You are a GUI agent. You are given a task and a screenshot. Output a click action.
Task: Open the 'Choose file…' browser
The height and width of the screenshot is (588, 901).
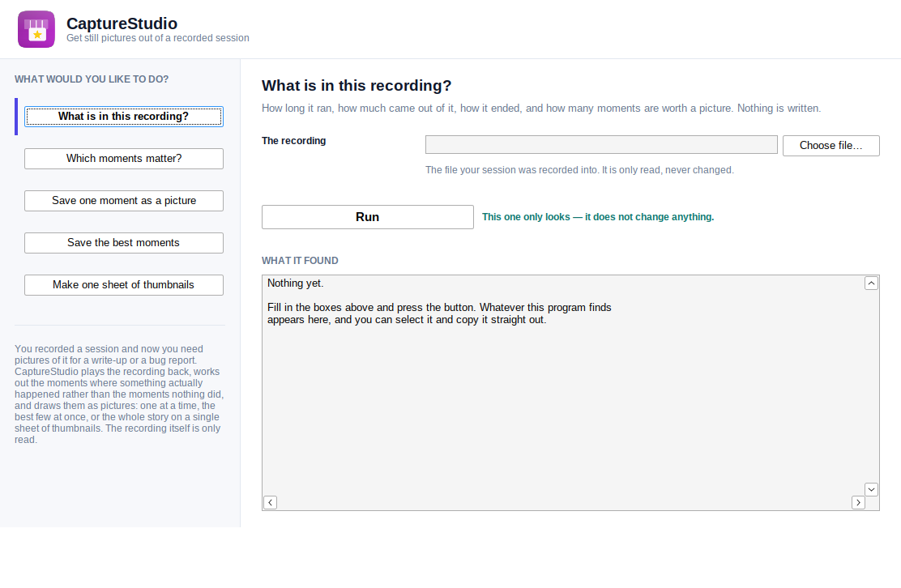pyautogui.click(x=831, y=145)
